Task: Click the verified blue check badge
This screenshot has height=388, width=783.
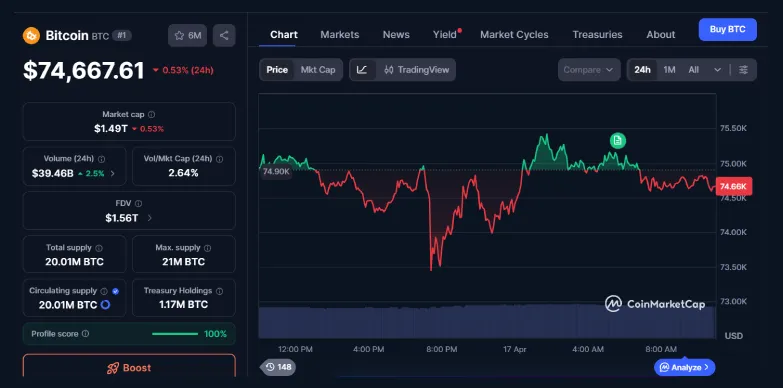Action: coord(116,291)
